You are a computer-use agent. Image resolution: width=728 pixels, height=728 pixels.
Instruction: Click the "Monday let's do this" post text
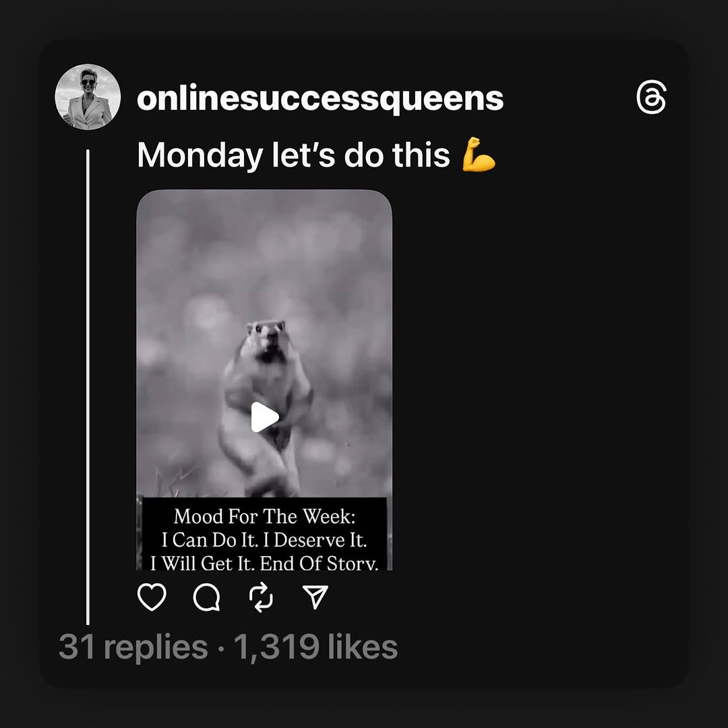pyautogui.click(x=294, y=156)
